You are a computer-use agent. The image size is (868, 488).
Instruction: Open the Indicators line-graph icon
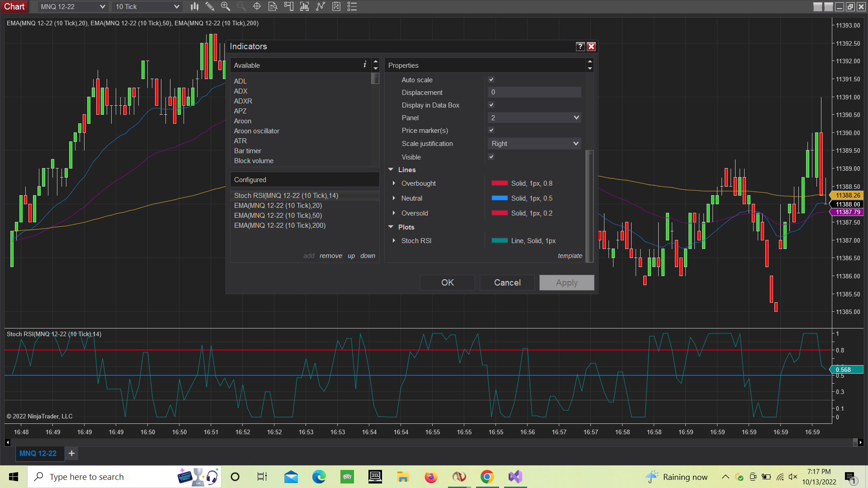(x=321, y=6)
